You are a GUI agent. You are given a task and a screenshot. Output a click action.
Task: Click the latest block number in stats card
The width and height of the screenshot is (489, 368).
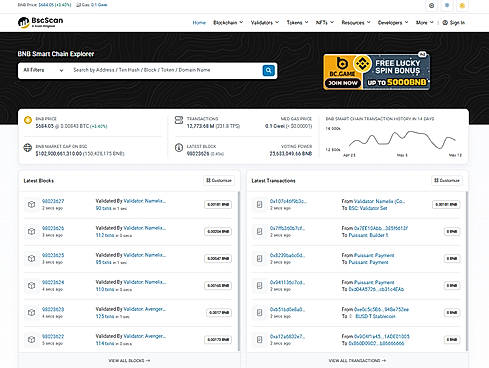198,154
